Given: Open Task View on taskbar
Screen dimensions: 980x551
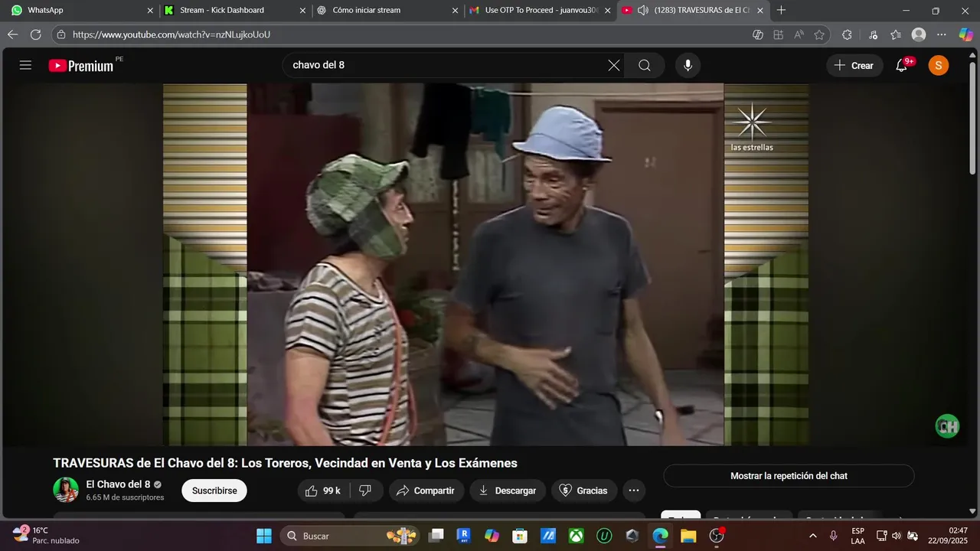Looking at the screenshot, I should click(436, 536).
